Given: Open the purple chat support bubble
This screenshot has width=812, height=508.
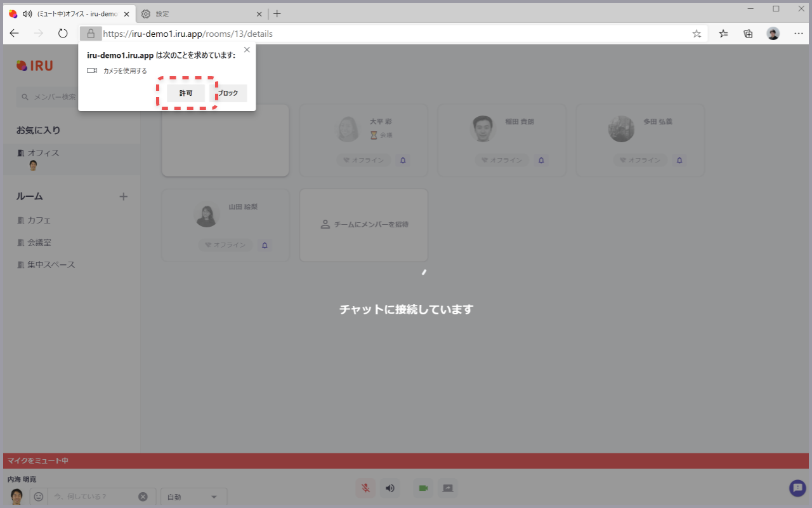Looking at the screenshot, I should click(797, 488).
